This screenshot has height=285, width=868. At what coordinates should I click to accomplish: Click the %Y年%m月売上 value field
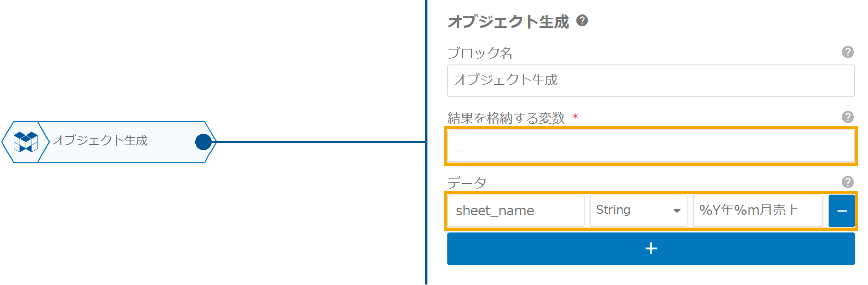point(758,211)
